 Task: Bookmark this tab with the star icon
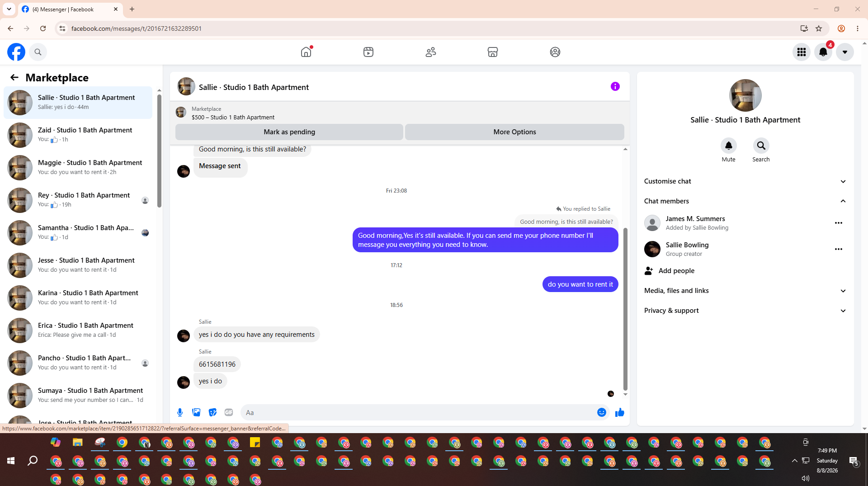(x=819, y=28)
